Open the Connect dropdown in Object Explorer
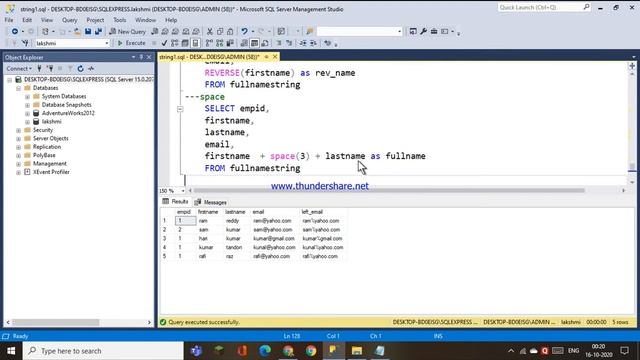This screenshot has height=360, width=640. pos(19,69)
